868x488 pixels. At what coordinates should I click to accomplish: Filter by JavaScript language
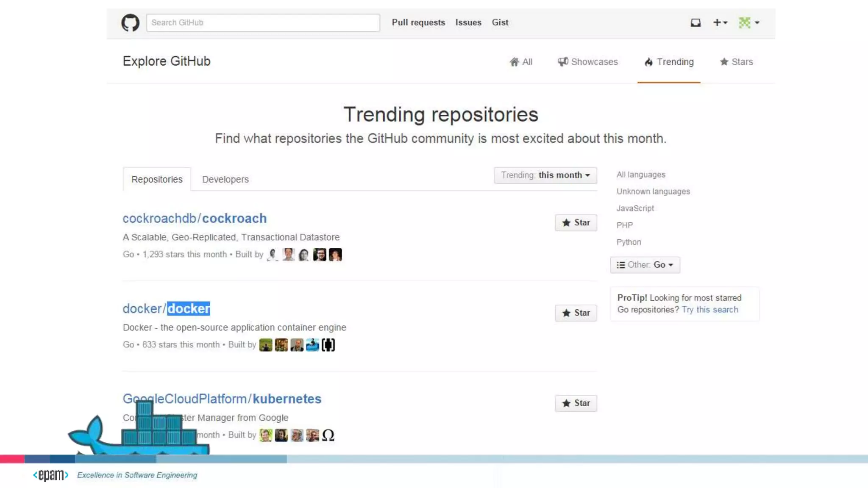point(635,208)
